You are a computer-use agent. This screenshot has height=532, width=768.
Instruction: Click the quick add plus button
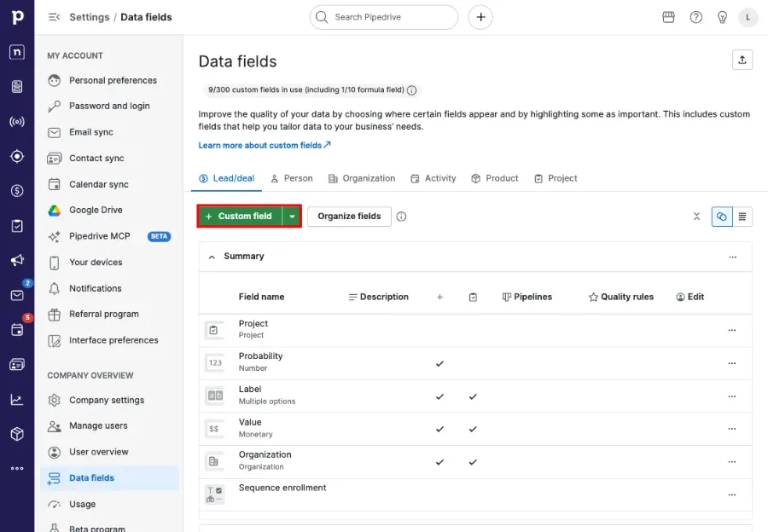click(480, 17)
